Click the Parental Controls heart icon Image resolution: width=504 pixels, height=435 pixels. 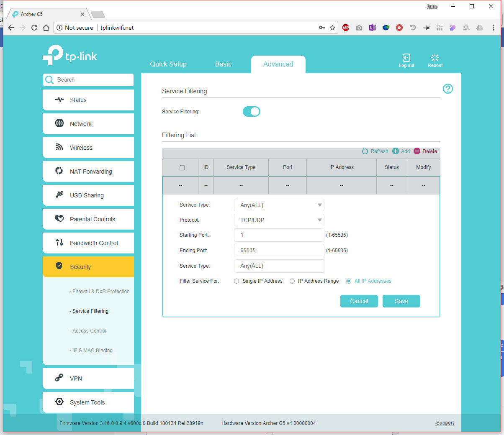[59, 219]
